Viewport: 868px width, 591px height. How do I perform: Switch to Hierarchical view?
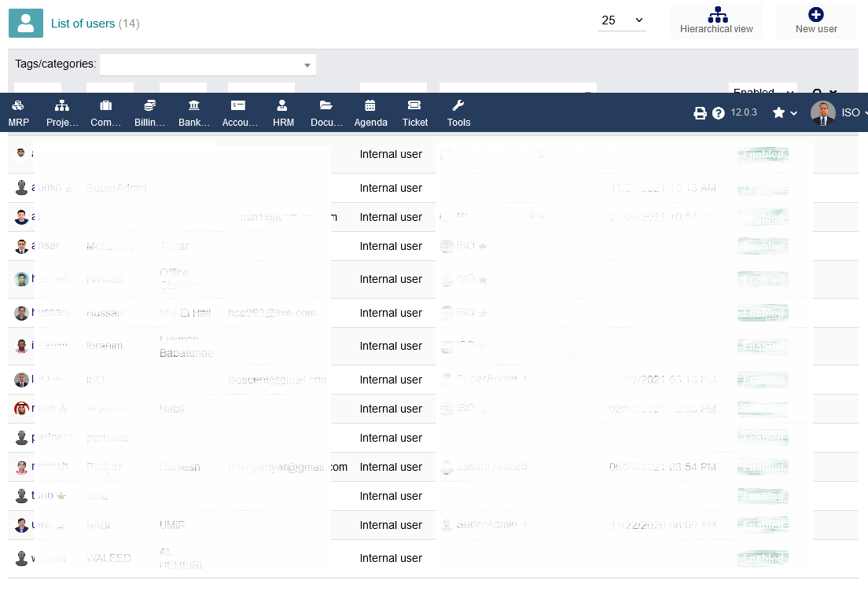pos(716,21)
